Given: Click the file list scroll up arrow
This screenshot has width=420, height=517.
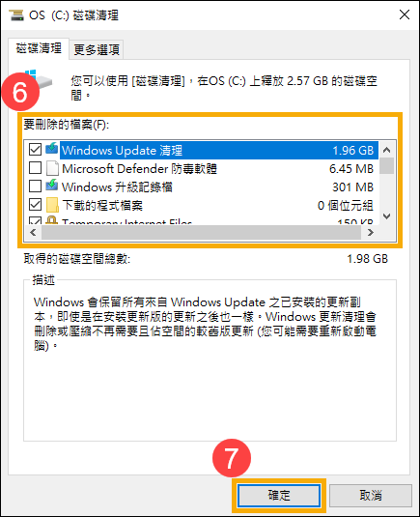Looking at the screenshot, I should (387, 150).
